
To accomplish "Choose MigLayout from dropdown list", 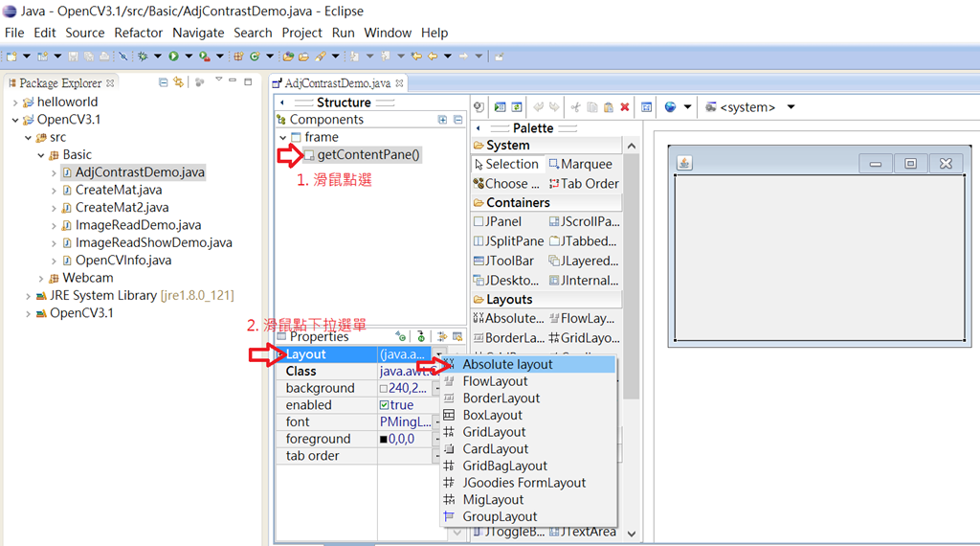I will point(528,500).
